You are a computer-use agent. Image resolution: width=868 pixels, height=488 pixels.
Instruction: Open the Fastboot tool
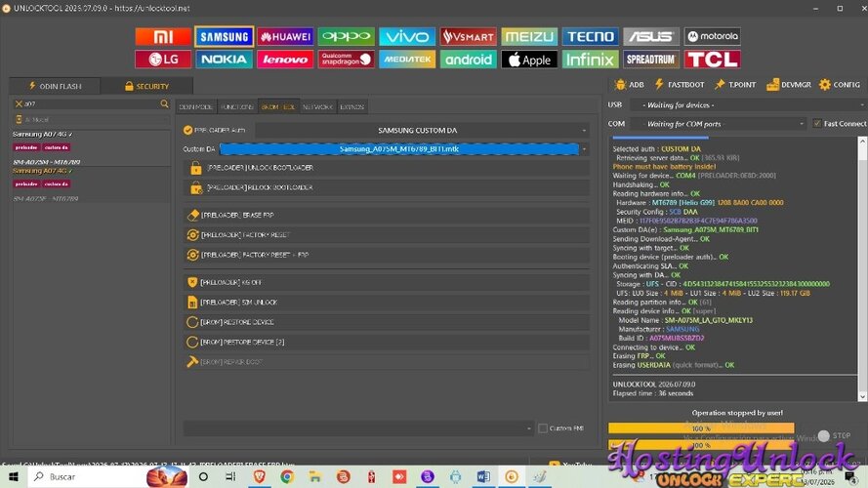click(x=680, y=85)
